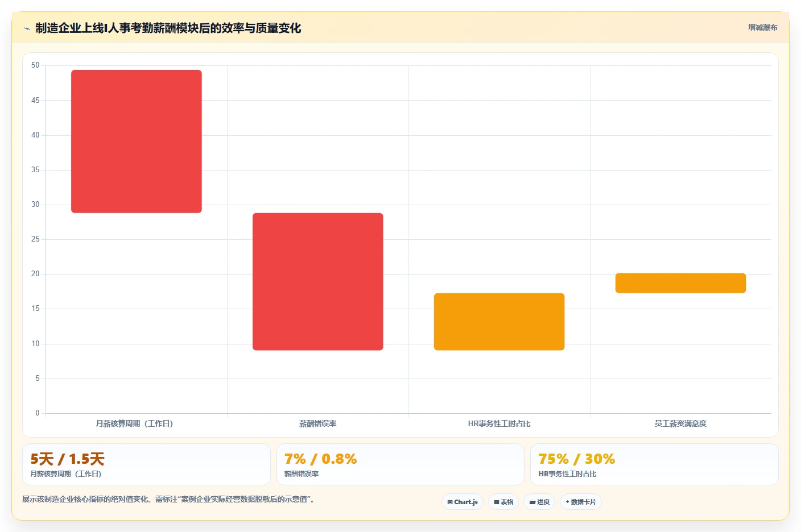Click the red 月薪核算周期 waterfall bar
Viewport: 801px width, 532px height.
(x=137, y=142)
